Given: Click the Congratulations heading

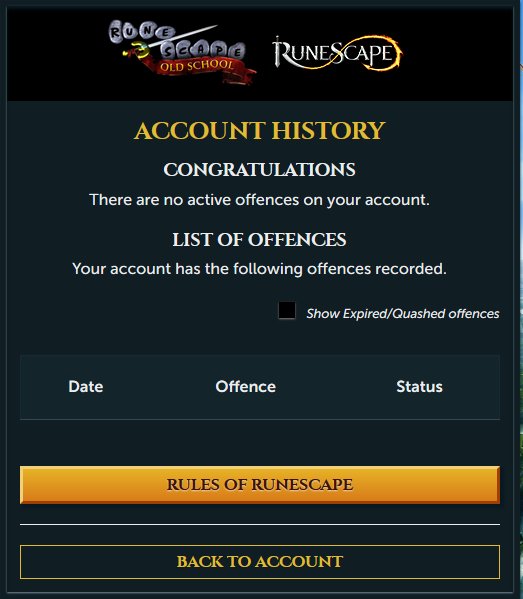Looking at the screenshot, I should coord(260,170).
